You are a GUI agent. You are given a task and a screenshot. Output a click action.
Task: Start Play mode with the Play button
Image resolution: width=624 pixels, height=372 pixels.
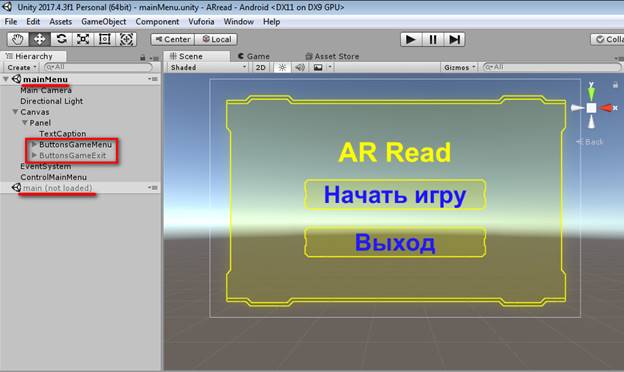pyautogui.click(x=411, y=39)
